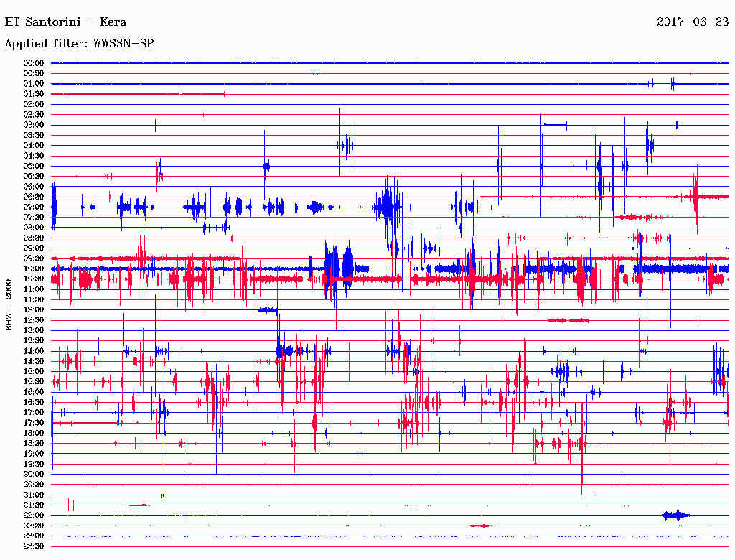Select the 12:30 time label

(x=34, y=320)
